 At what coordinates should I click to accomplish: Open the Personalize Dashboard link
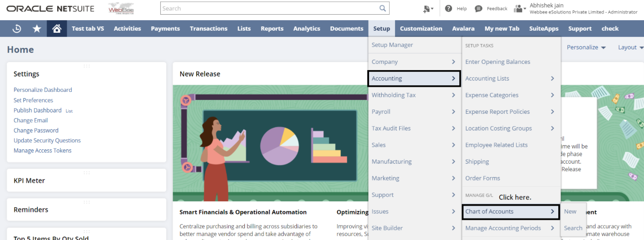[42, 90]
